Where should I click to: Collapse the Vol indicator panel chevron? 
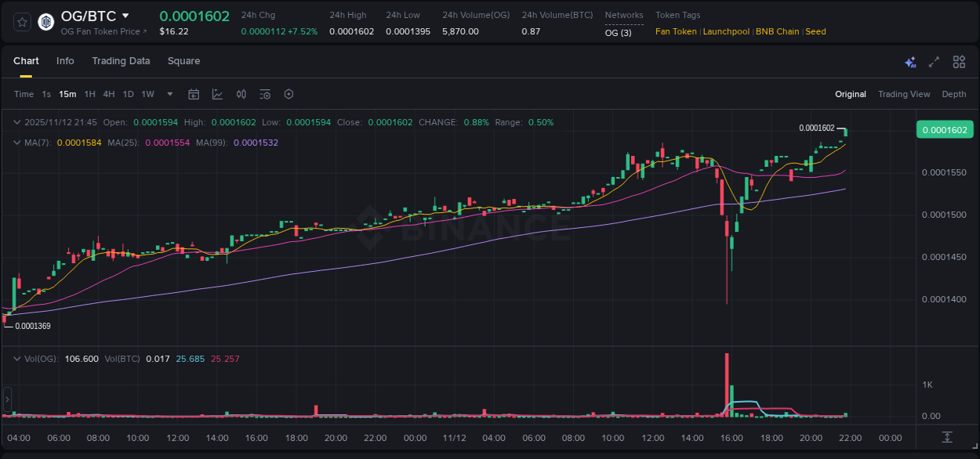pos(17,358)
